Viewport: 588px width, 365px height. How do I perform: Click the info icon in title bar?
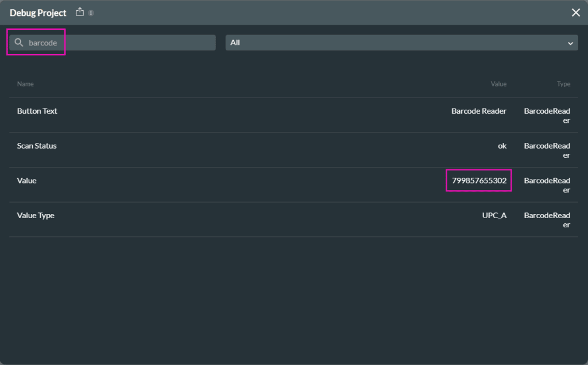(91, 13)
